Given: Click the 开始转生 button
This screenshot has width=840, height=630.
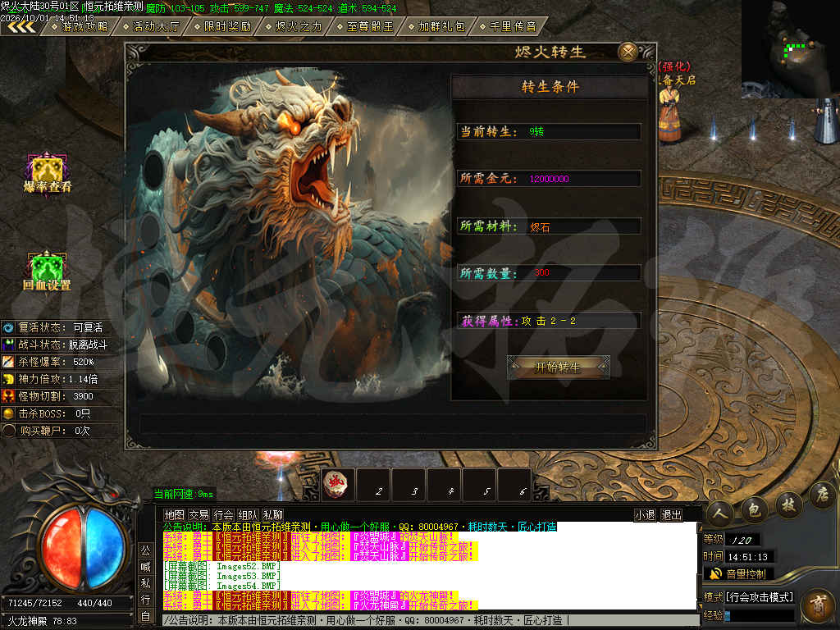Looking at the screenshot, I should click(x=558, y=367).
